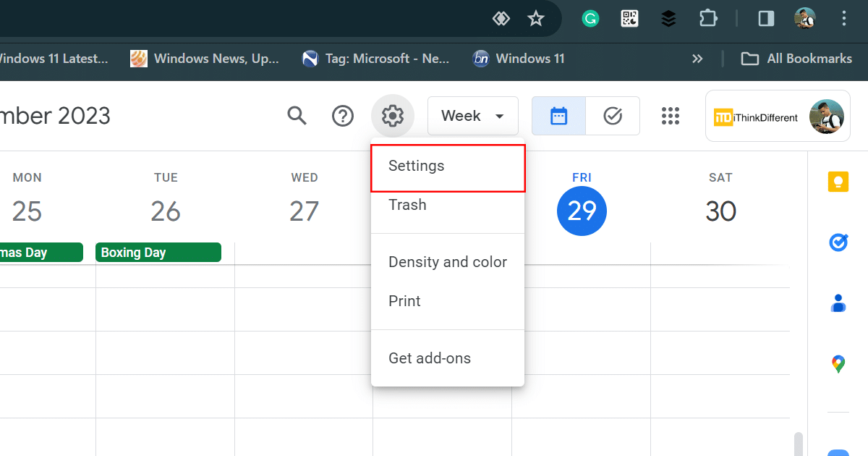Open Chrome three-dot menu
Image resolution: width=868 pixels, height=456 pixels.
tap(843, 19)
